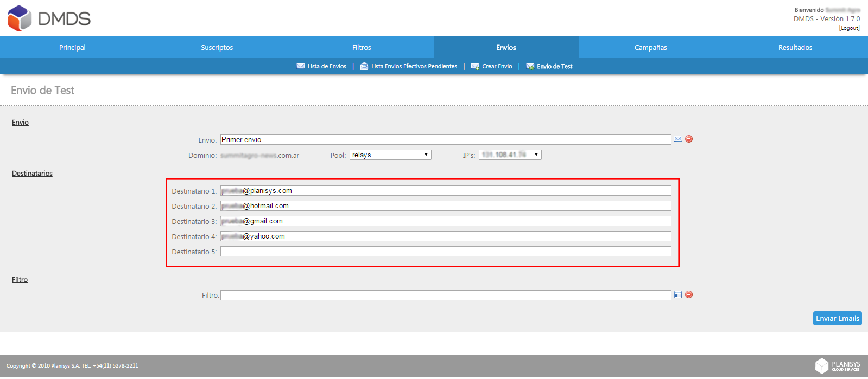
Task: Click the red remove icon beside Envio field
Action: click(689, 139)
